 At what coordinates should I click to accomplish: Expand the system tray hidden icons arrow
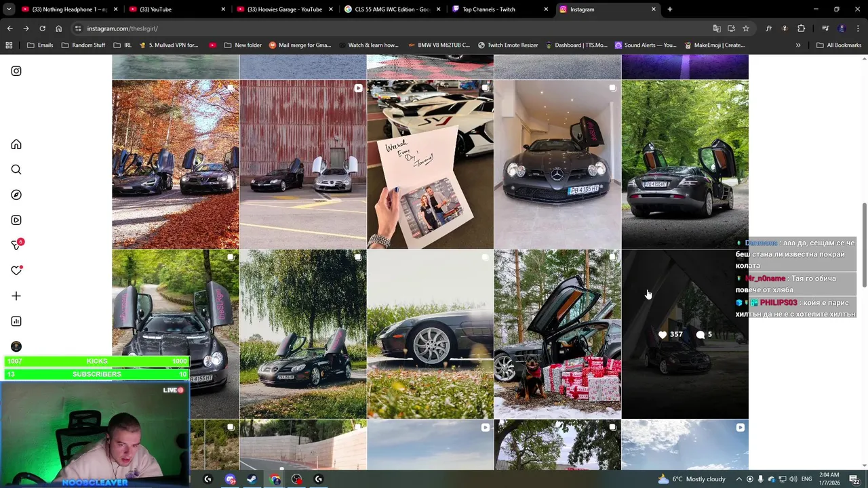coord(739,479)
